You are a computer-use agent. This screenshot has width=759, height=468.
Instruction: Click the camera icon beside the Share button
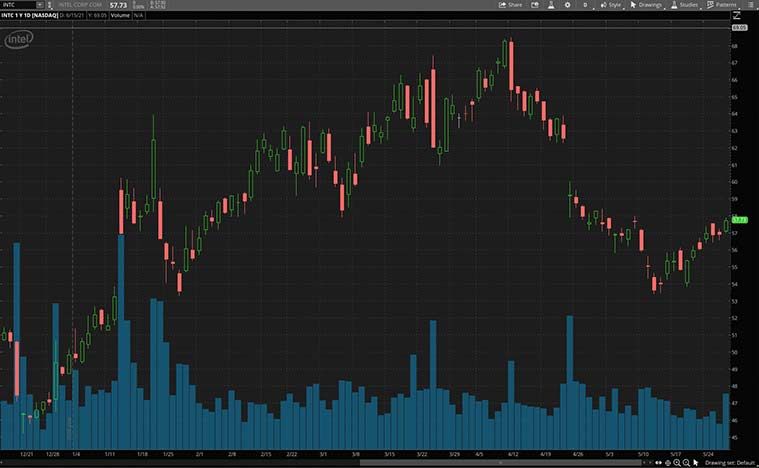click(535, 5)
